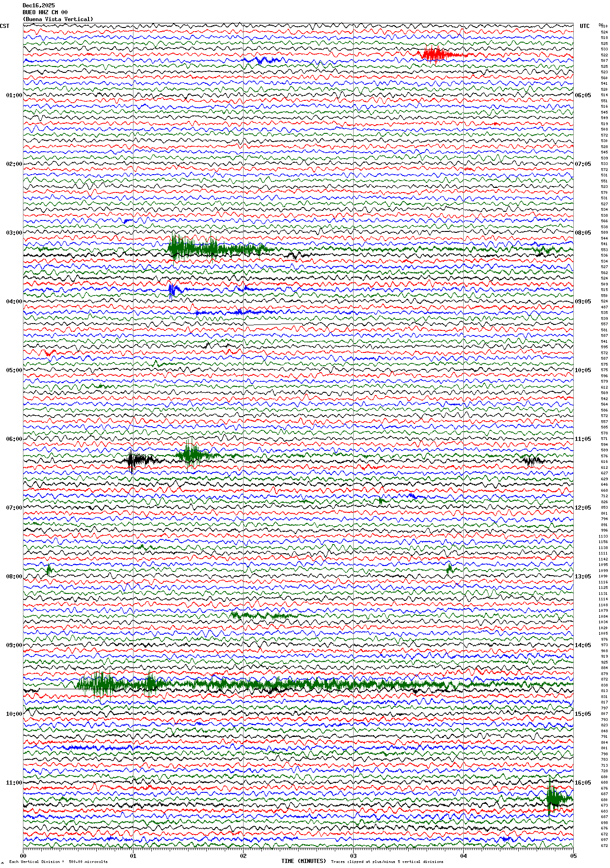Click the BUEO HHZ CM 00 station label

pyautogui.click(x=45, y=12)
